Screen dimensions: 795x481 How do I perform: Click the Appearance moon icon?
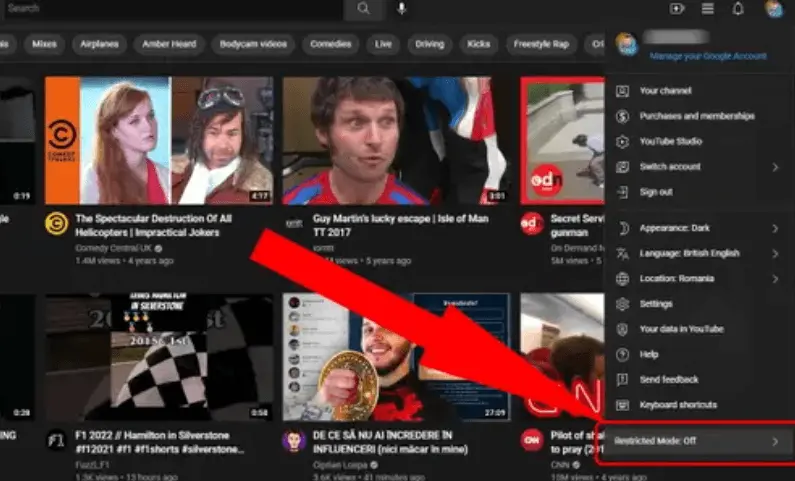pos(623,228)
